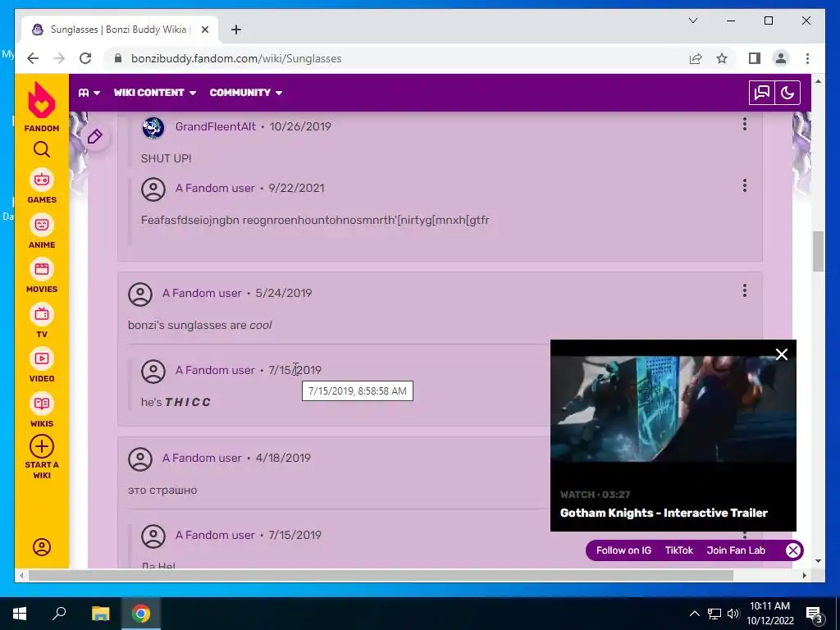Open options menu for 5/24/2019 comment
The height and width of the screenshot is (630, 840).
click(745, 291)
